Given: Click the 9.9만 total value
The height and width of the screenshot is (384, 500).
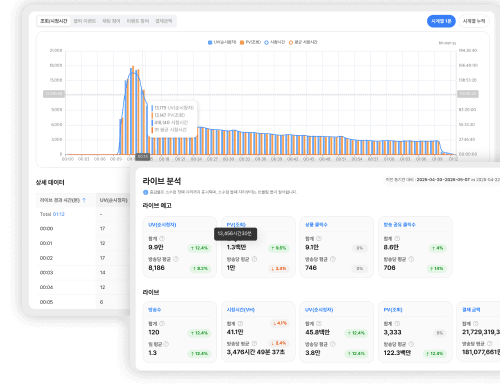Looking at the screenshot, I should click(x=156, y=247).
